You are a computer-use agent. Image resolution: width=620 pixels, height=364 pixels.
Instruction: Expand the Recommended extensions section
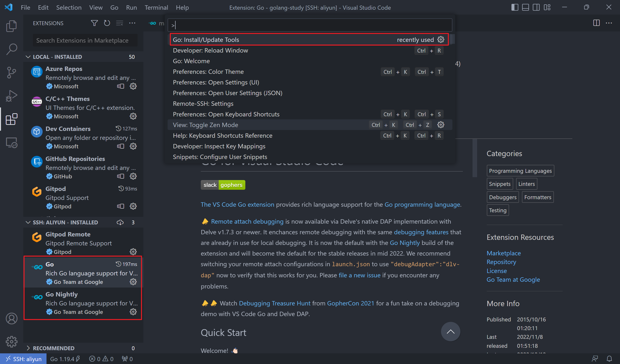[28, 348]
